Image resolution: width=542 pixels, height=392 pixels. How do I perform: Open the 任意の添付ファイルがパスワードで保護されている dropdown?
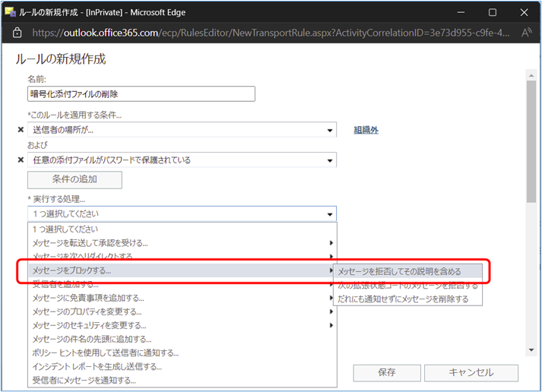[x=182, y=160]
